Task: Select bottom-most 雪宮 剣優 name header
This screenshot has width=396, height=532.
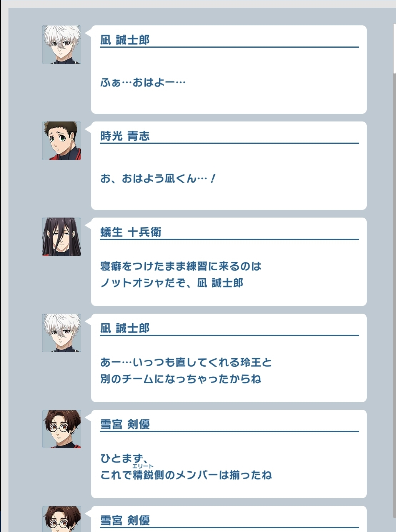Action: coord(125,520)
